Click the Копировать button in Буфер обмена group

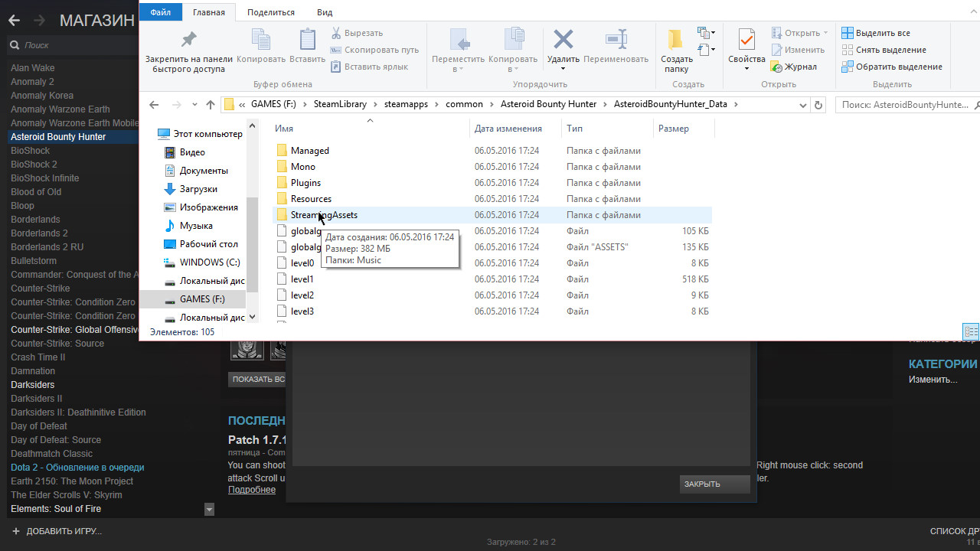click(261, 46)
